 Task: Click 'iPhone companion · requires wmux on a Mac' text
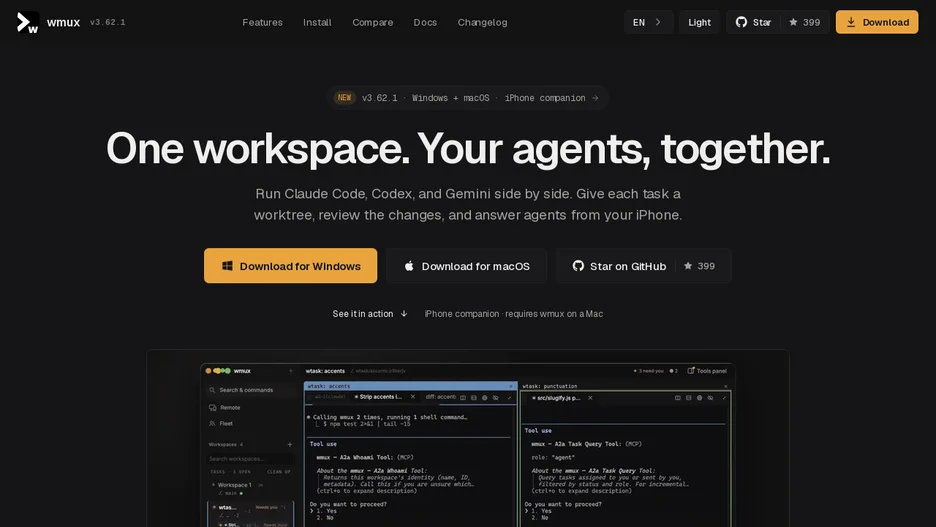(514, 313)
